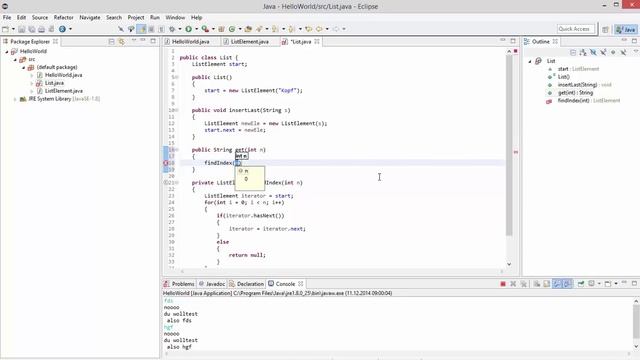The image size is (640, 360).
Task: Open the Run button dropdown arrow
Action: tap(196, 29)
